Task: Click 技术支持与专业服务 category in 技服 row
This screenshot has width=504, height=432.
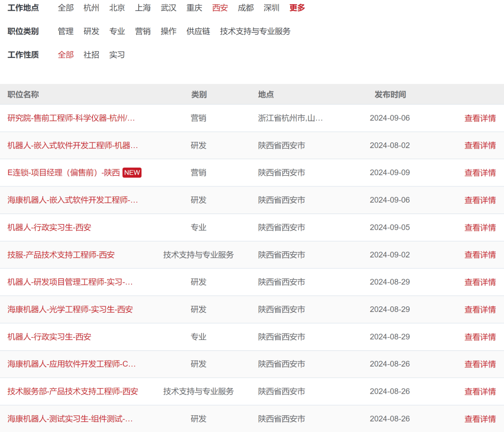Action: click(198, 255)
